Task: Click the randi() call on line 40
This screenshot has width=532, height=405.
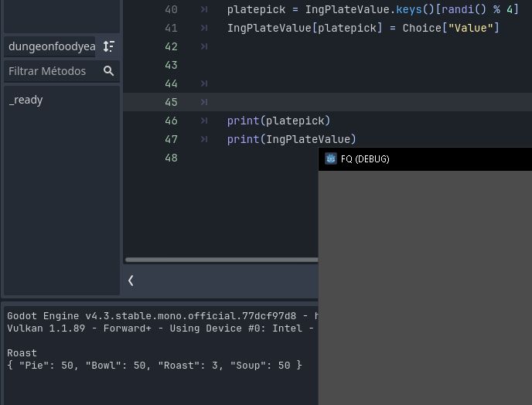Action: [464, 9]
